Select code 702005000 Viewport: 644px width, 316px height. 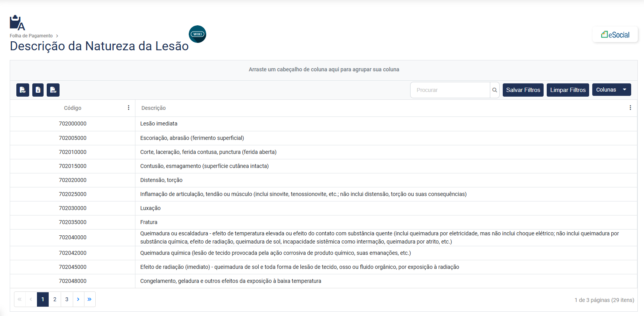(73, 138)
